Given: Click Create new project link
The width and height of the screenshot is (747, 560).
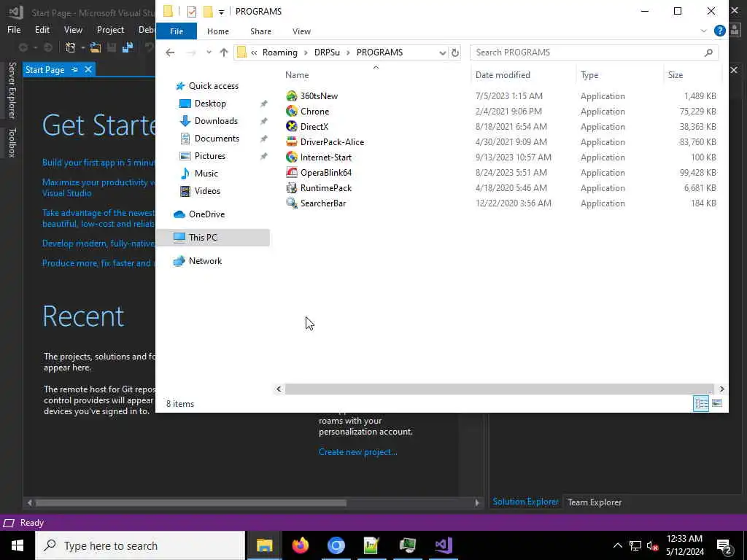Looking at the screenshot, I should click(357, 452).
